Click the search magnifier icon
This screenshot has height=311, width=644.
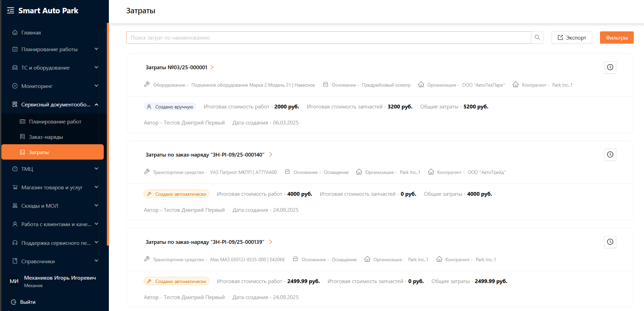click(537, 38)
